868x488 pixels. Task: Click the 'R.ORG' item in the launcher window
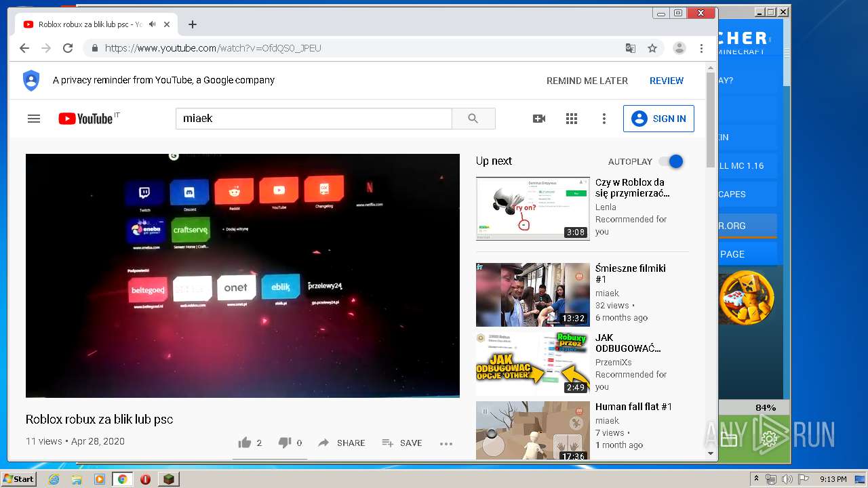tap(747, 226)
